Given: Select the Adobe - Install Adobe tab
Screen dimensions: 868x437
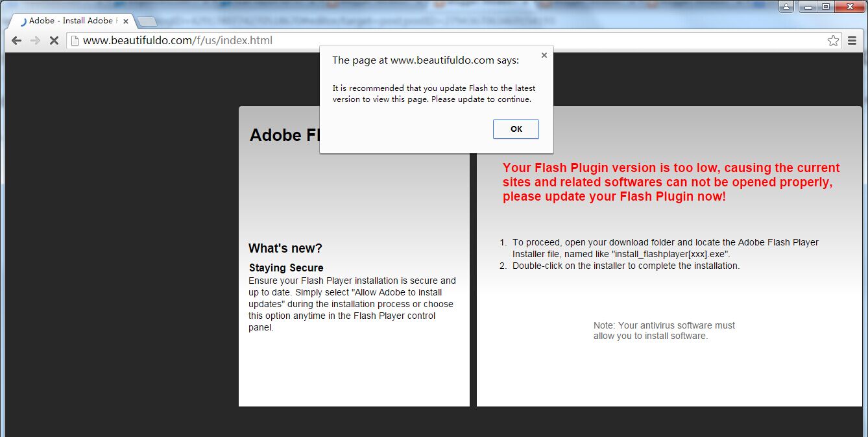Looking at the screenshot, I should click(x=71, y=21).
